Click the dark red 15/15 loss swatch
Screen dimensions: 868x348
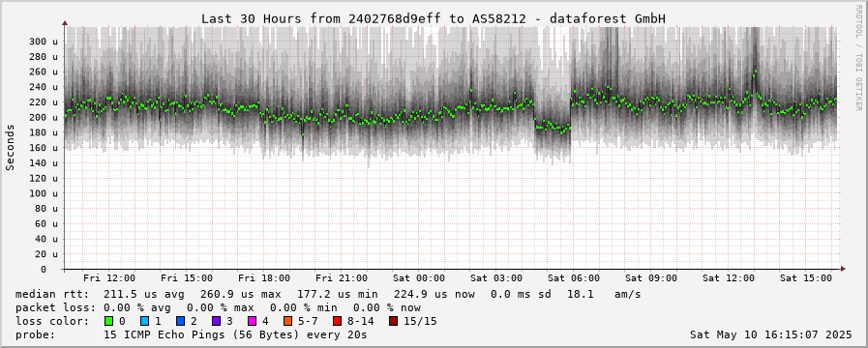[x=393, y=321]
